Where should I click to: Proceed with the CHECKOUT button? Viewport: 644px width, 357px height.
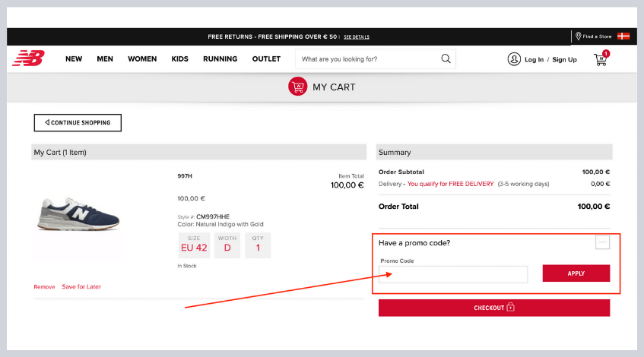click(494, 308)
